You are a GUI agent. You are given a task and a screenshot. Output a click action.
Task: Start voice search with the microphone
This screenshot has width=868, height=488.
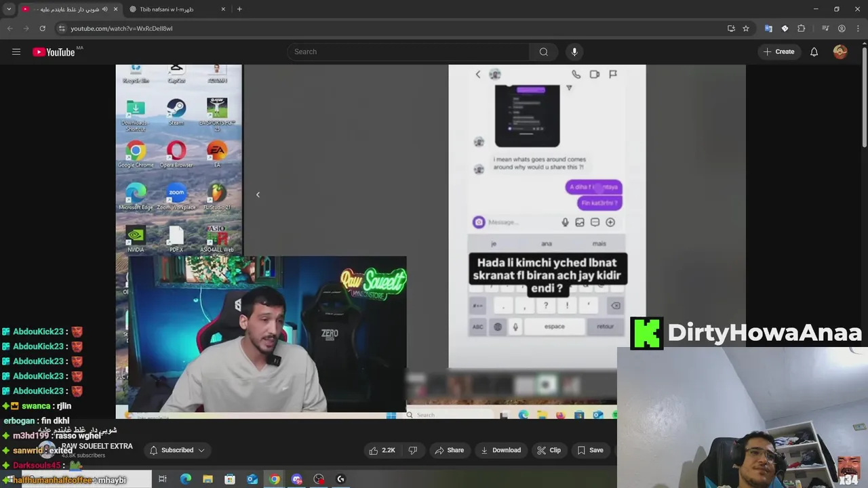pyautogui.click(x=574, y=52)
